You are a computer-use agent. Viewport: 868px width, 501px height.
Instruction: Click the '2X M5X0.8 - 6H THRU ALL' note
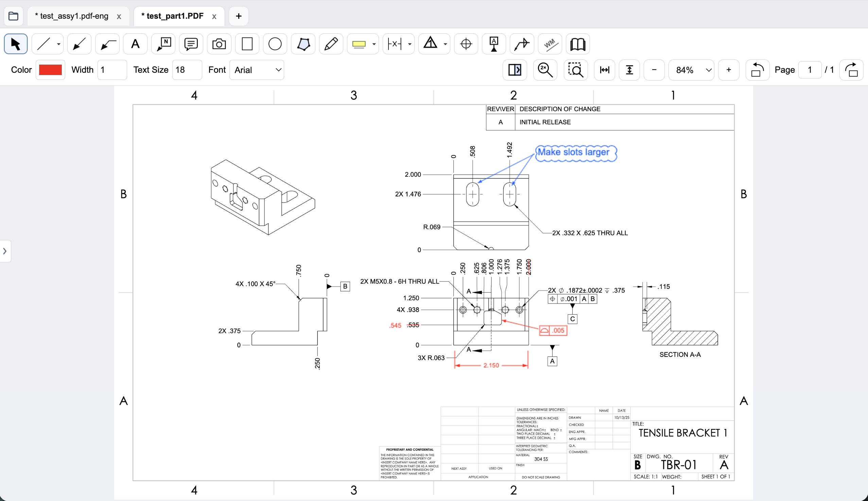coord(399,281)
